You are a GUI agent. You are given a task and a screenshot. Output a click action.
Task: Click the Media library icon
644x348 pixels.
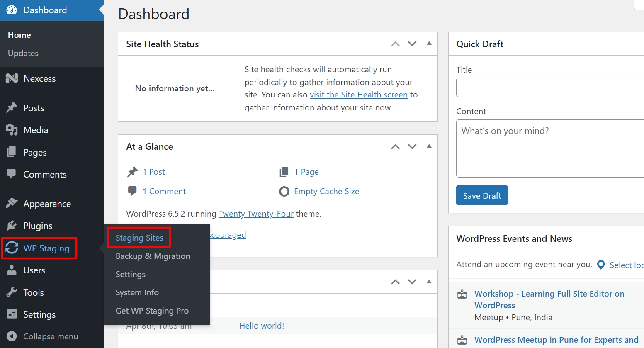click(x=12, y=130)
